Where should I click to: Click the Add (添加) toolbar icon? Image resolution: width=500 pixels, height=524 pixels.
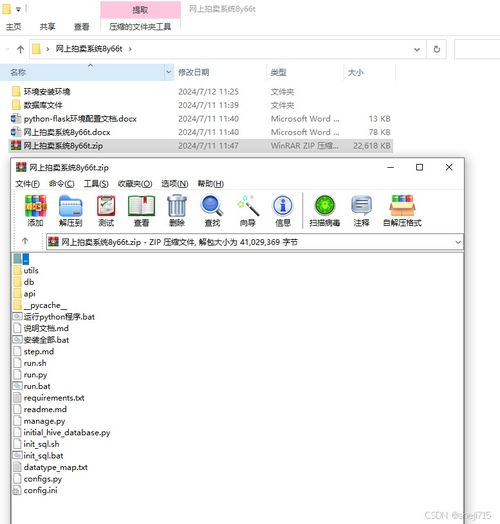click(35, 211)
